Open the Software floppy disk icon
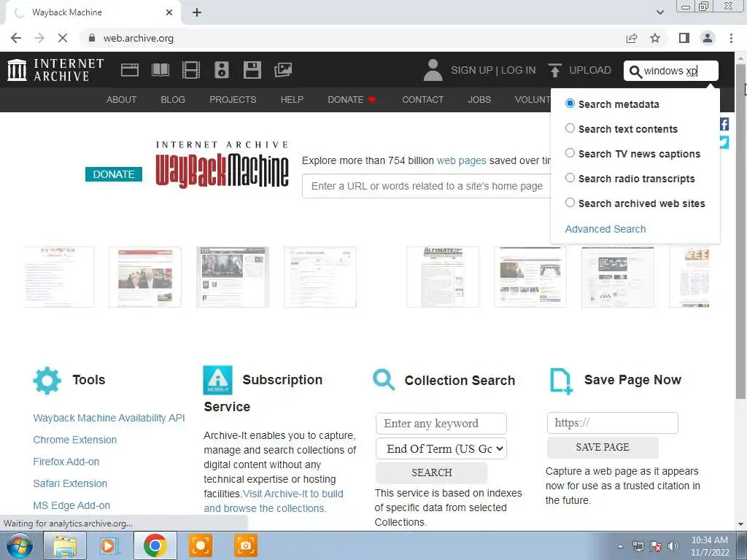 pos(252,70)
